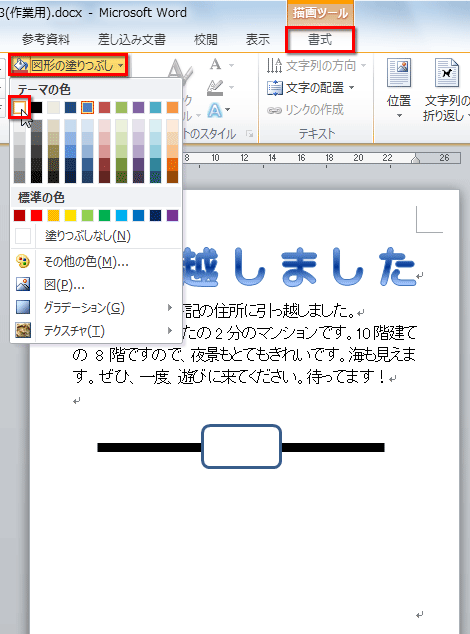Open その他の色 more colors dialog
Image resolution: width=470 pixels, height=634 pixels.
(x=96, y=262)
